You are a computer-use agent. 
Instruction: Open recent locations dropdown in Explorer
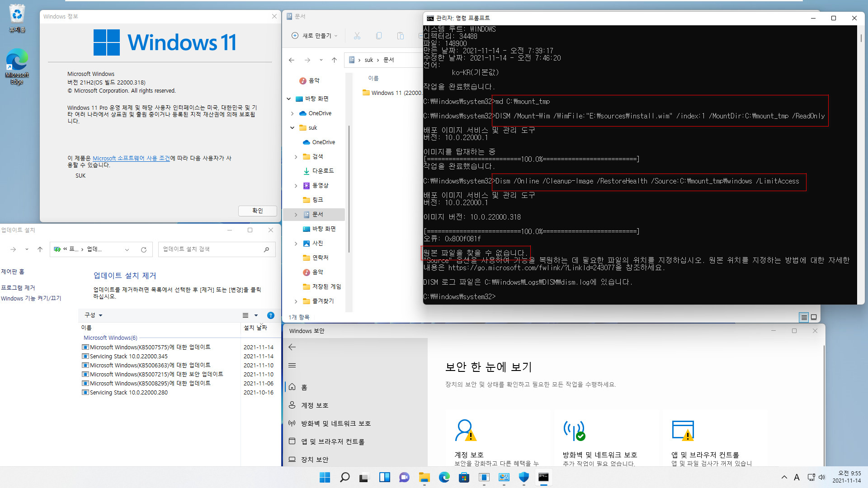[x=321, y=60]
